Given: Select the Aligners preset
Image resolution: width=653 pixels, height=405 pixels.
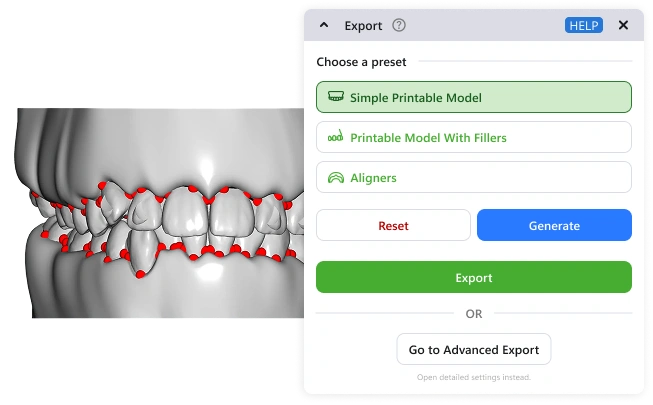Looking at the screenshot, I should tap(474, 177).
